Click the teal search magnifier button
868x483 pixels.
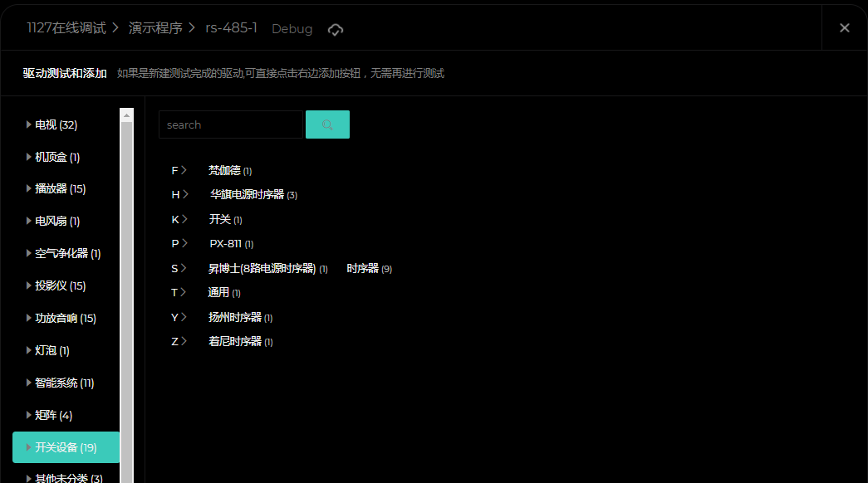[x=327, y=124]
